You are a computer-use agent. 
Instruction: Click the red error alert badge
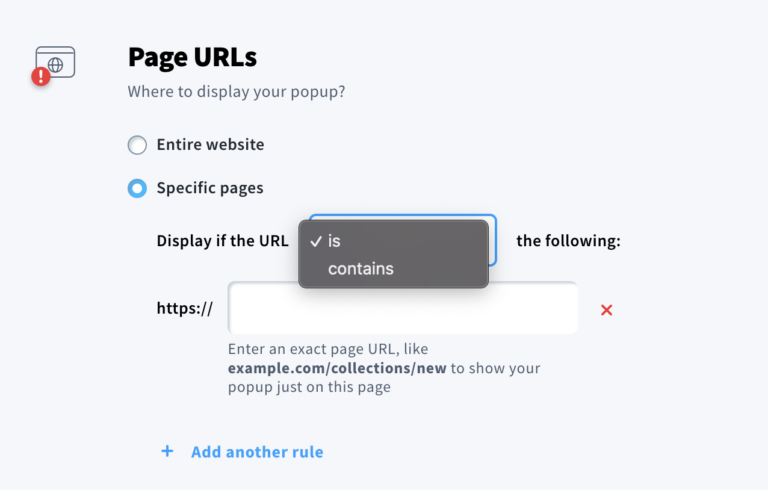41,76
